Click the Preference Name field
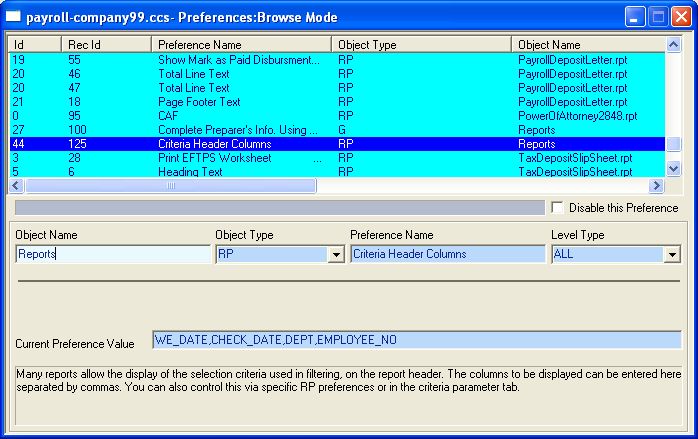The image size is (698, 439). pyautogui.click(x=433, y=254)
